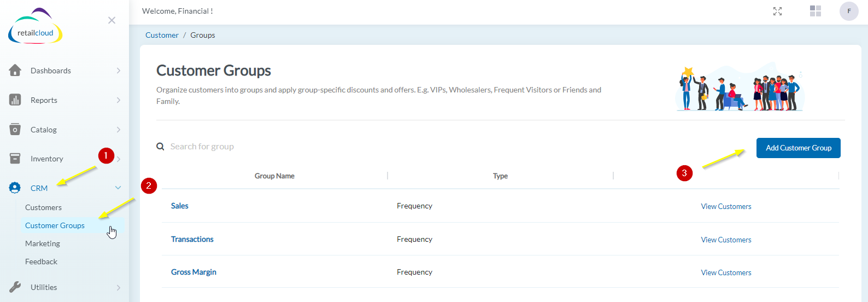The height and width of the screenshot is (302, 868).
Task: Click Frequency type in Sales row
Action: pyautogui.click(x=414, y=206)
